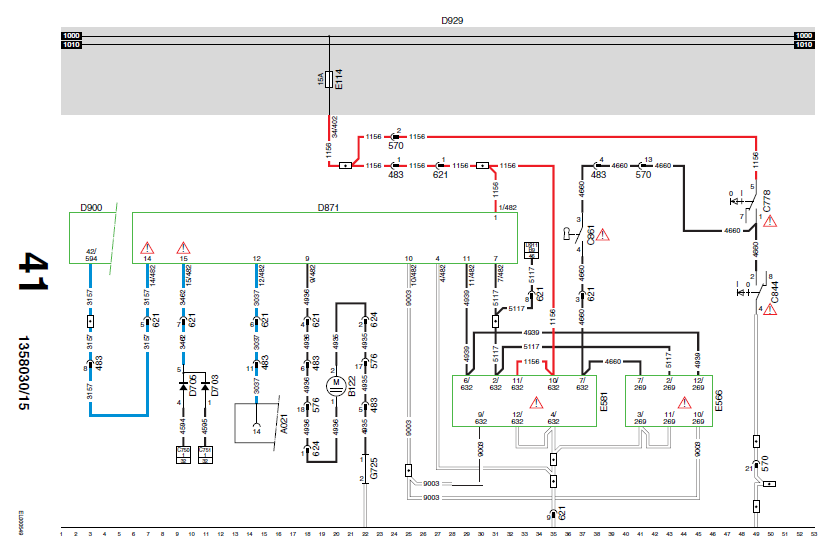Click warning triangle inside E566 box
The image size is (839, 550).
coord(684,402)
